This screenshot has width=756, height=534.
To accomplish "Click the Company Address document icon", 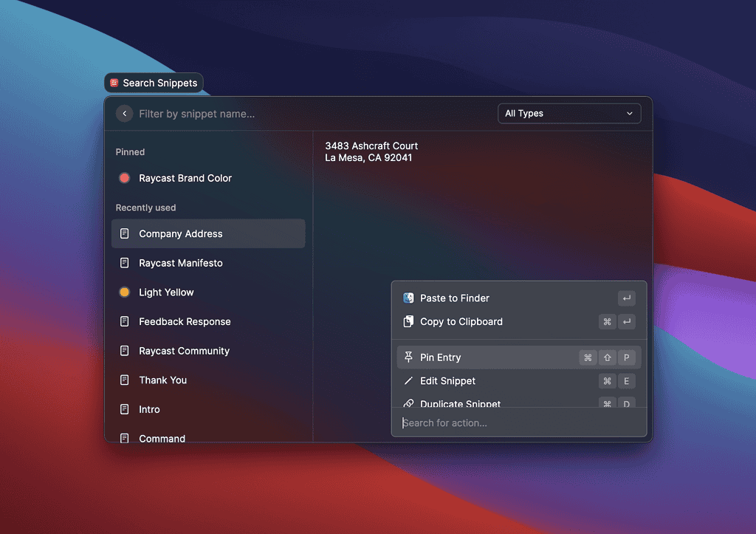I will point(124,233).
